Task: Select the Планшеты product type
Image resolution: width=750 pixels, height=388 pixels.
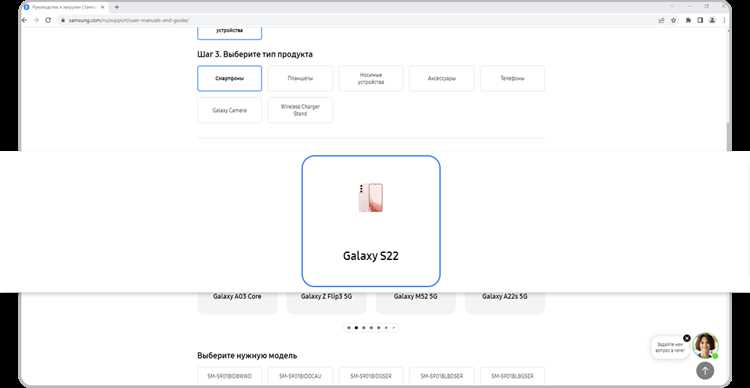Action: (x=300, y=78)
